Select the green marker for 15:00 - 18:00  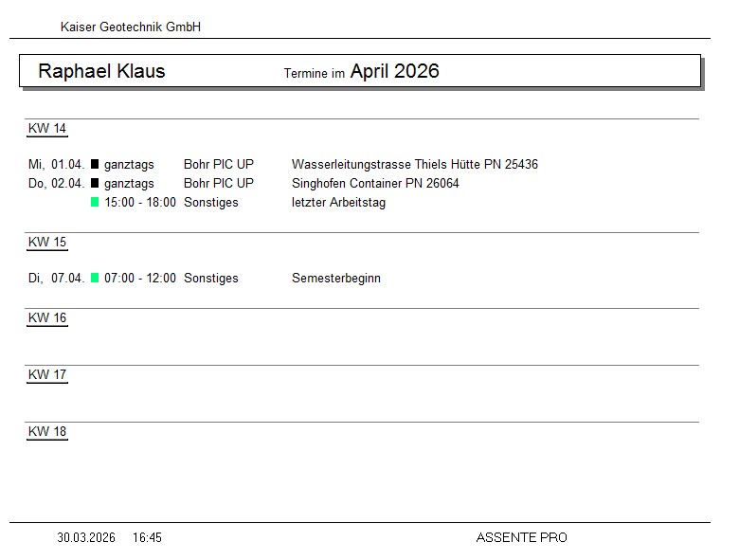point(95,203)
